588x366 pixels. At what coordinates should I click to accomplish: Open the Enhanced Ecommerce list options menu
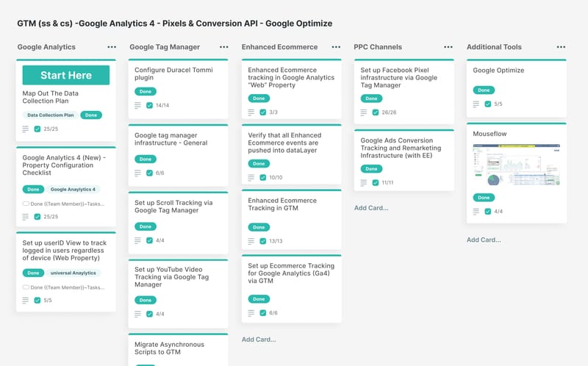point(336,47)
